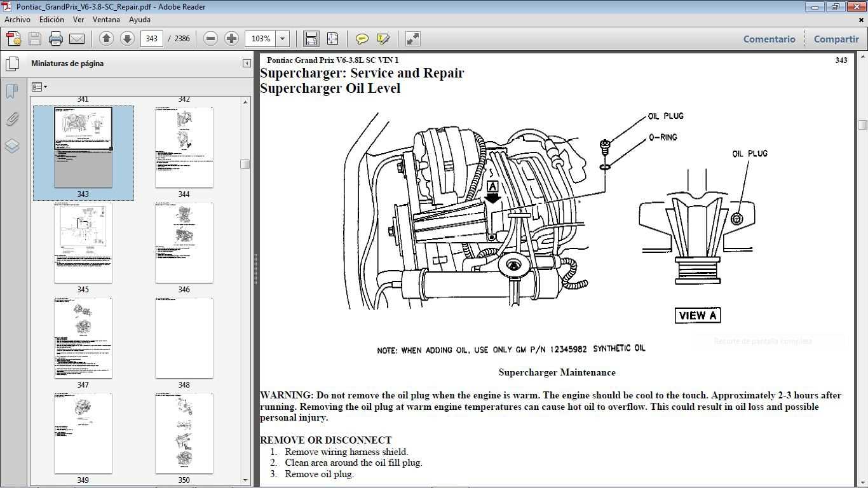Image resolution: width=868 pixels, height=488 pixels.
Task: Select page 350 thumbnail
Action: pyautogui.click(x=184, y=433)
